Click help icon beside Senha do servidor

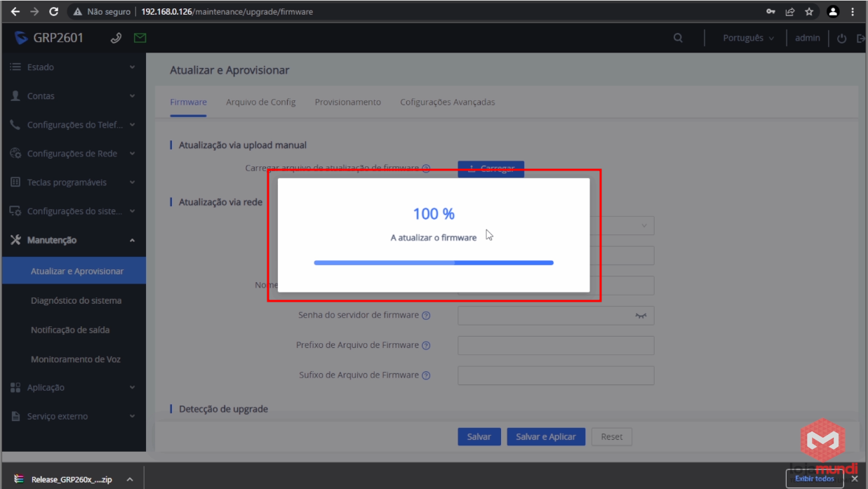426,316
